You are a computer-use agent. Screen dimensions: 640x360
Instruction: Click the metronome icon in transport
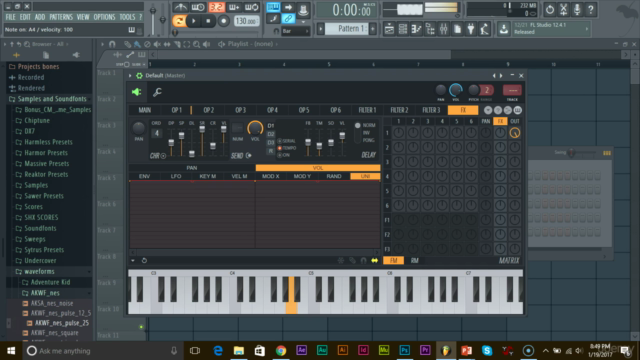tap(180, 7)
